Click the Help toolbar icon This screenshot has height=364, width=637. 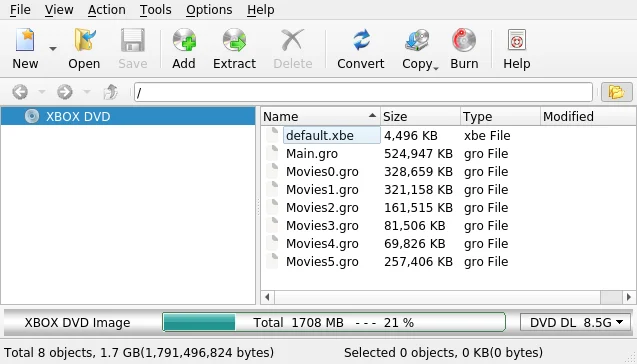517,40
